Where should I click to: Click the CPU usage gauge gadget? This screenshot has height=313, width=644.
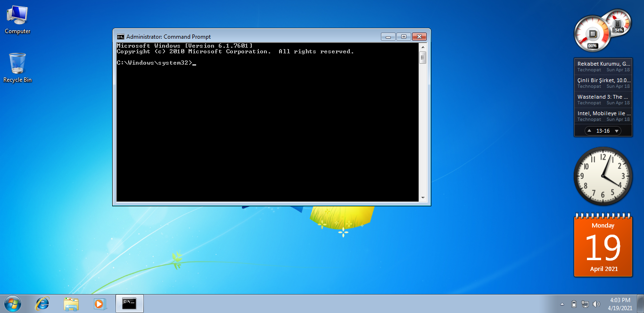592,33
